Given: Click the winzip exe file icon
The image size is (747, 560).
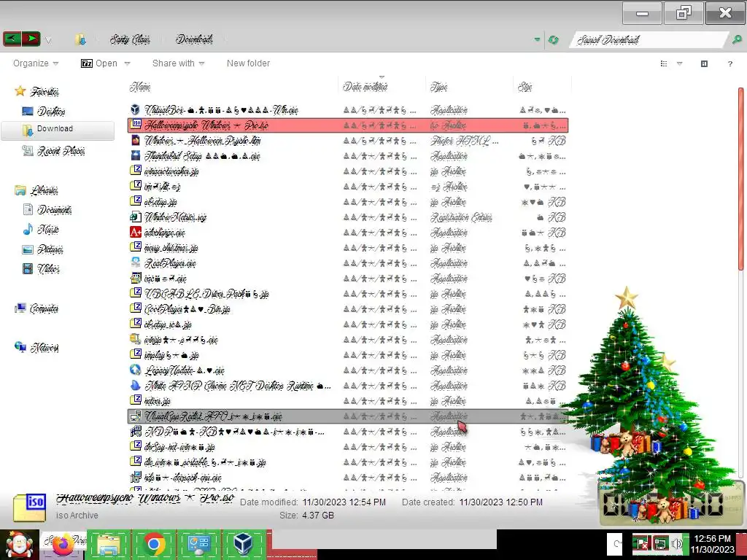Looking at the screenshot, I should point(135,340).
